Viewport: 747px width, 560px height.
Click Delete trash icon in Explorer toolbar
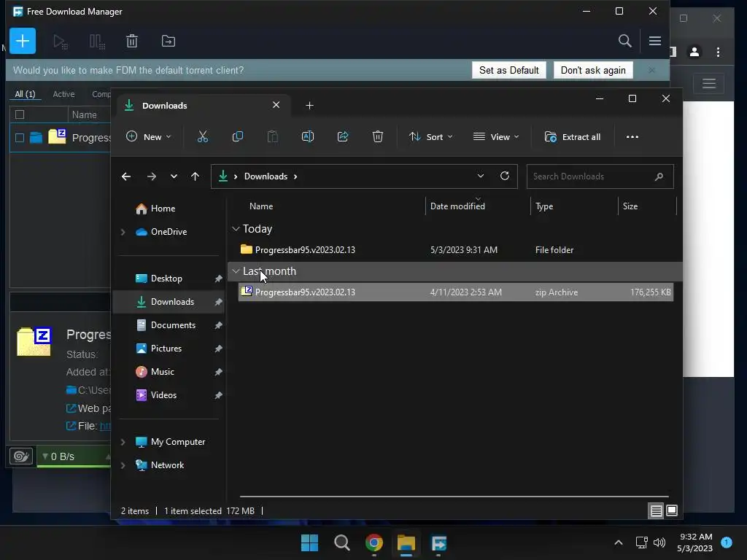click(377, 137)
